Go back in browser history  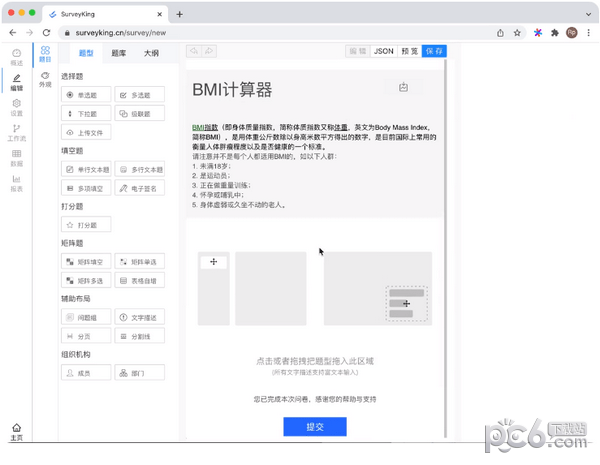(13, 33)
